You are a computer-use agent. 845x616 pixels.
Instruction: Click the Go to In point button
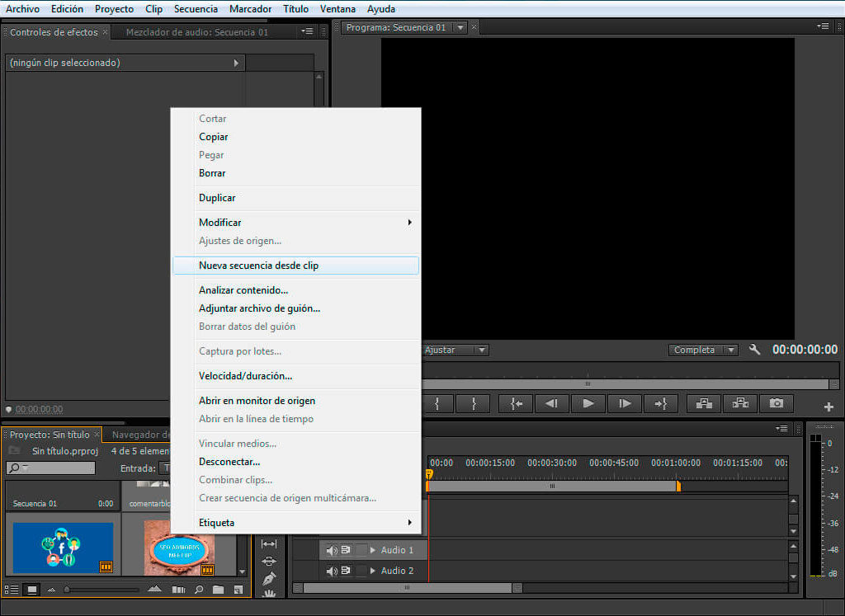tap(516, 403)
